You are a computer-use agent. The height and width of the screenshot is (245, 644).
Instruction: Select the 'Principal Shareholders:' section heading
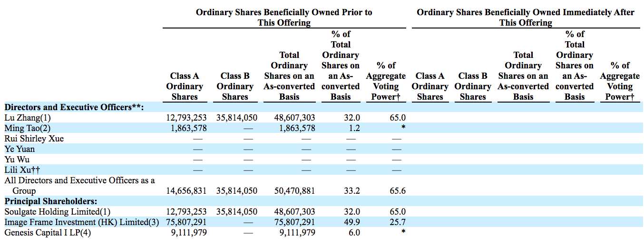coord(51,201)
